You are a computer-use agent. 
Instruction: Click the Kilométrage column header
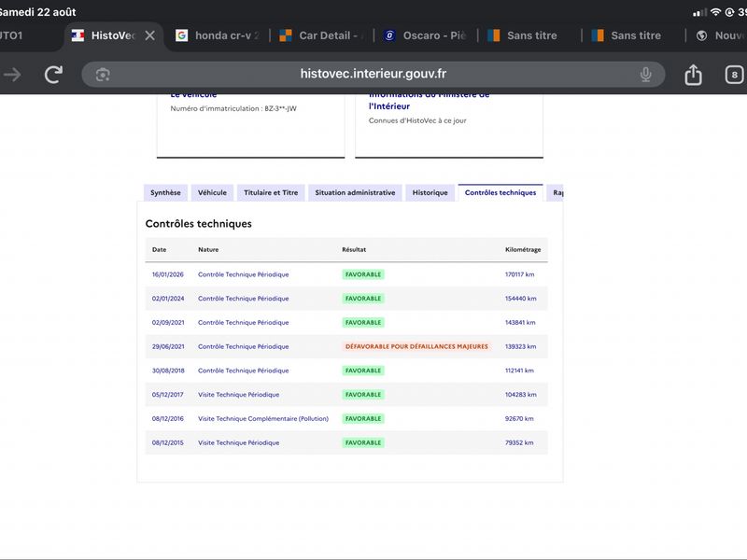[523, 249]
